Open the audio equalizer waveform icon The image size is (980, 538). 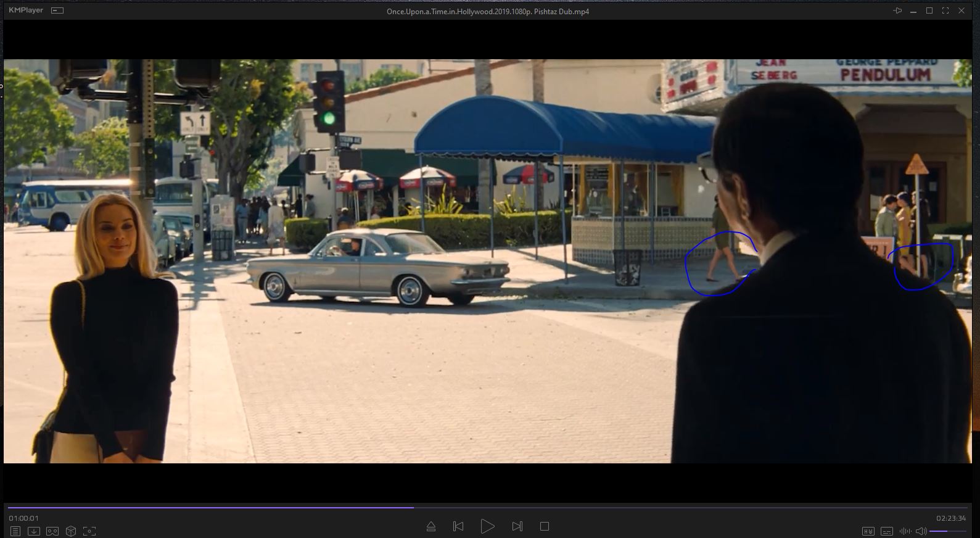[x=905, y=531]
